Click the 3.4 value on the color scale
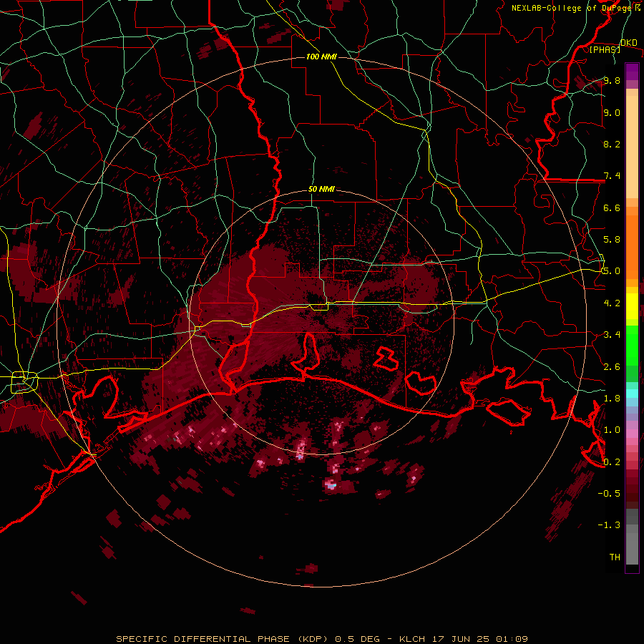 (x=612, y=335)
